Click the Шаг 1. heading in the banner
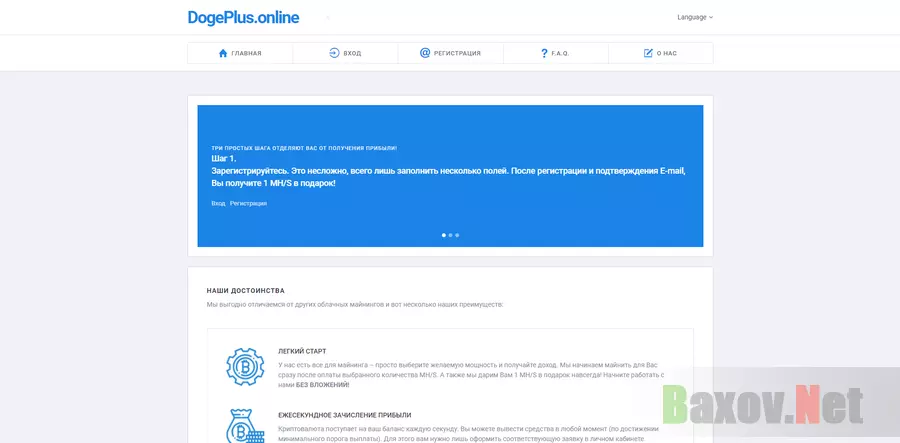 224,159
